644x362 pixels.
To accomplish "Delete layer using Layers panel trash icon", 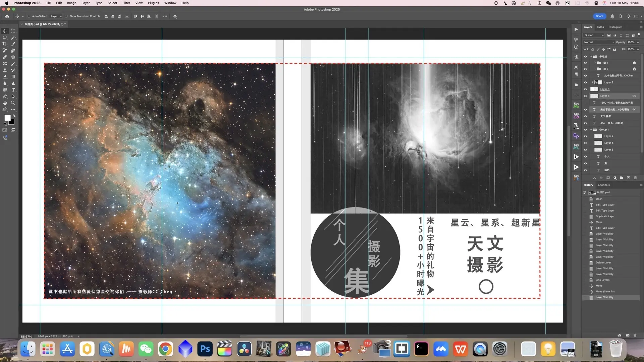I will (635, 178).
